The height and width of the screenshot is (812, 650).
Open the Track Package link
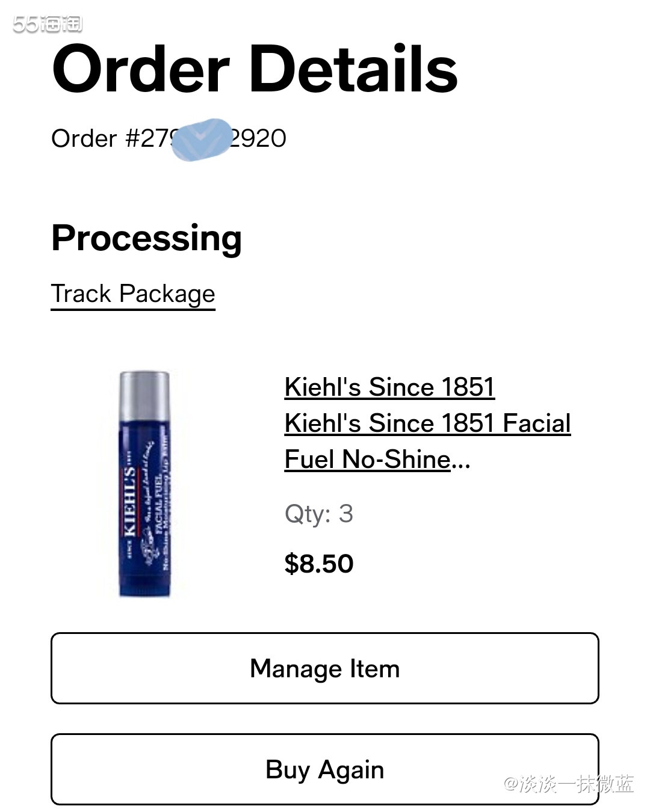(x=133, y=294)
